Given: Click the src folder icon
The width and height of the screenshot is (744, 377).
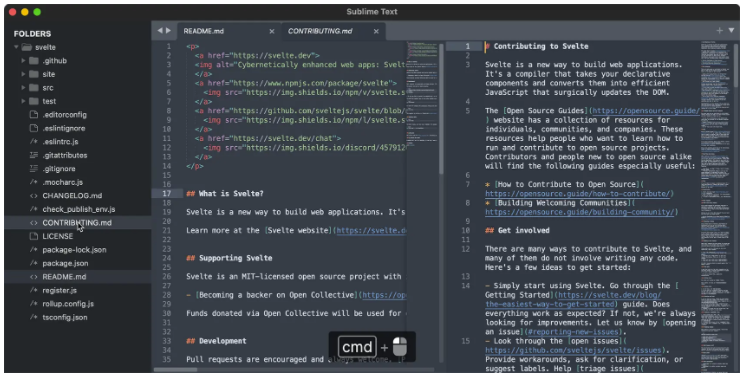Looking at the screenshot, I should click(34, 88).
